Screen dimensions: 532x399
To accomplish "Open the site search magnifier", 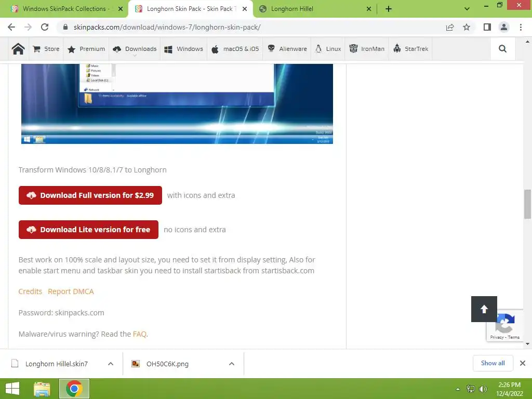I will tap(502, 49).
